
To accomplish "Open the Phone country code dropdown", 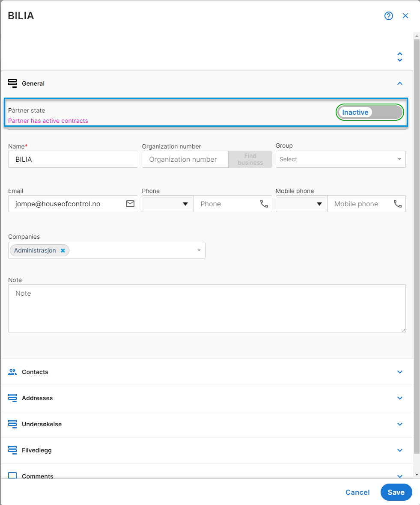I will (167, 204).
